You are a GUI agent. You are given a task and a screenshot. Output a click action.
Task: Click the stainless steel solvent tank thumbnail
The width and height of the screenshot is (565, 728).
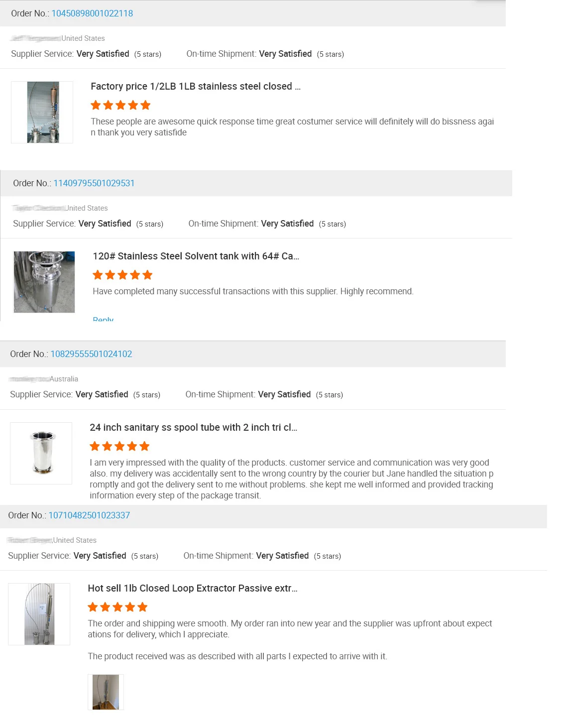pyautogui.click(x=44, y=282)
